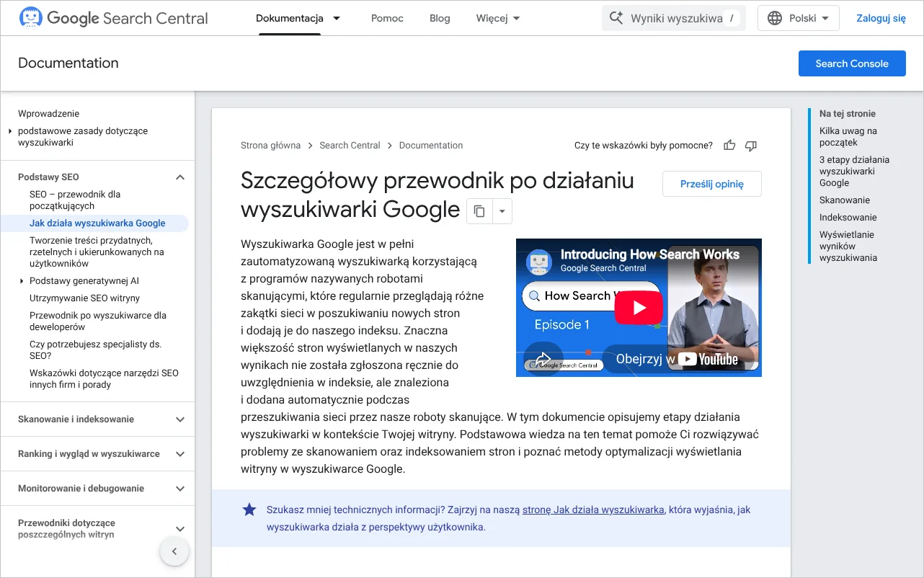Click the thumbs down not helpful icon

point(751,146)
